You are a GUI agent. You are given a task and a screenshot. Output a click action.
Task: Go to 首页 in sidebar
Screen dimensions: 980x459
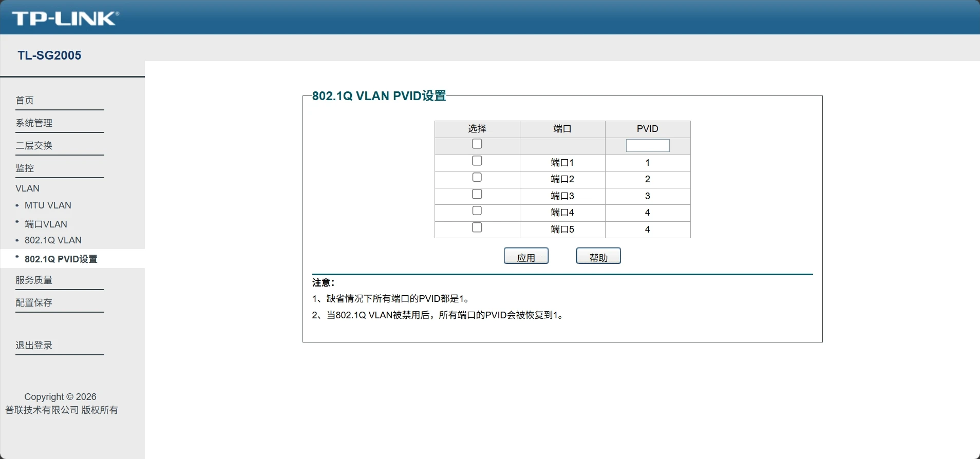25,100
